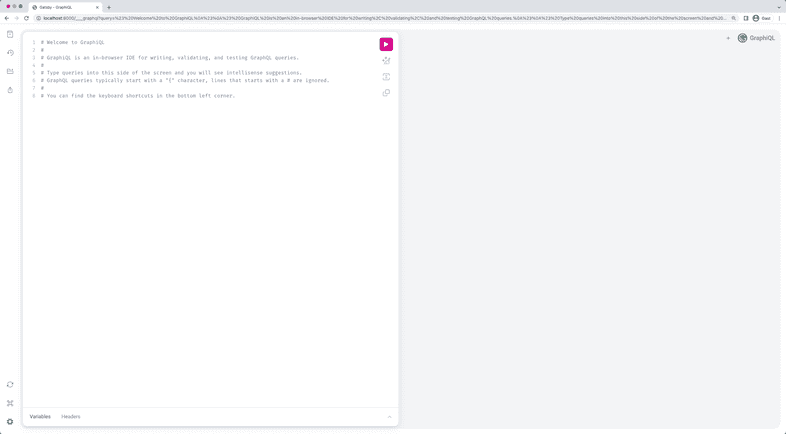Switch to the Variables tab

pyautogui.click(x=40, y=417)
